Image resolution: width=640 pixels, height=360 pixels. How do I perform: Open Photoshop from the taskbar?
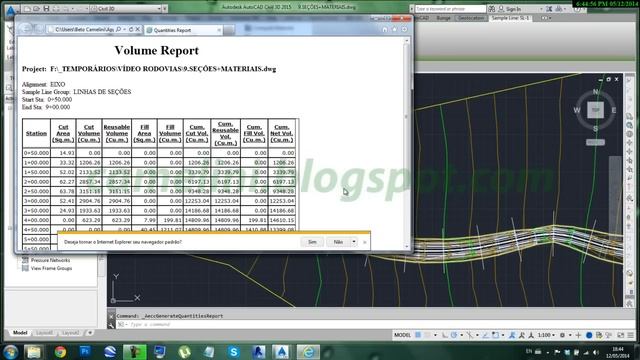85,351
